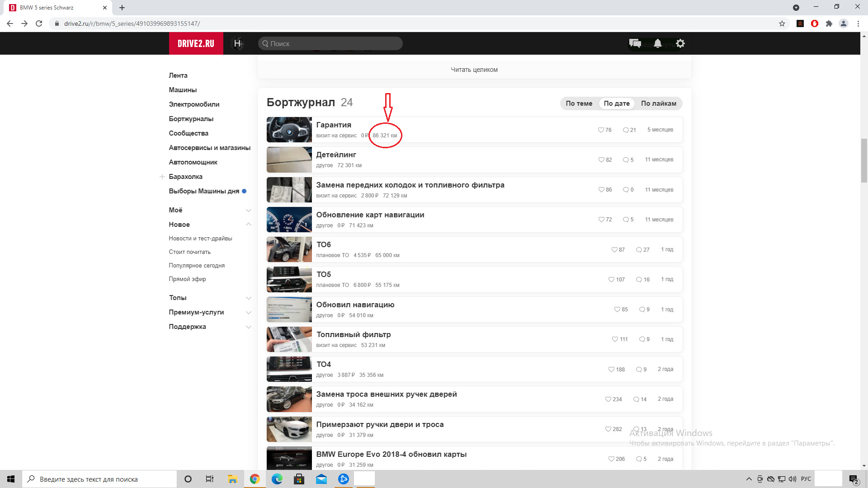Image resolution: width=868 pixels, height=488 pixels.
Task: Sort logbook by По лайкам
Action: [658, 103]
